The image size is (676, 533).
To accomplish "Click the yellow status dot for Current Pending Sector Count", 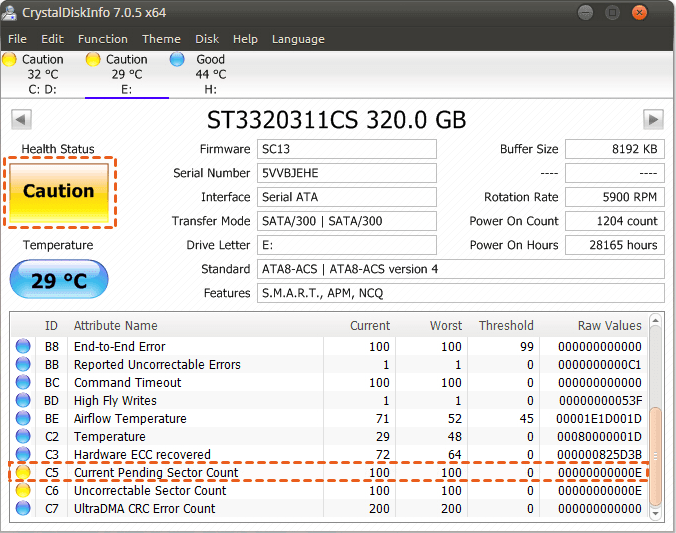I will point(23,473).
